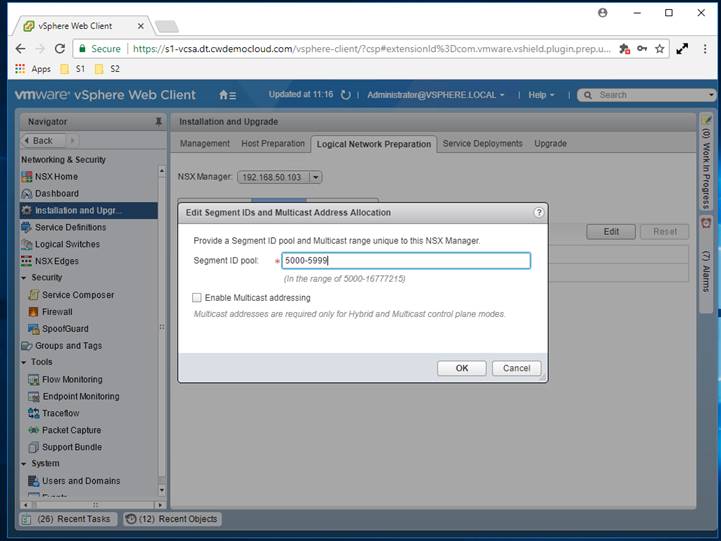The width and height of the screenshot is (721, 541).
Task: Open the Groups and Tags icon
Action: tap(27, 346)
